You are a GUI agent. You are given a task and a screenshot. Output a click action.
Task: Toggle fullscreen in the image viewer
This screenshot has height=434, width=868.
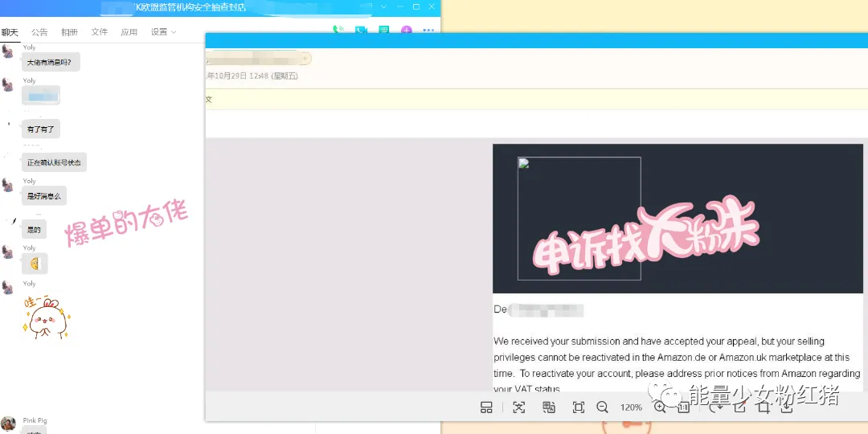coord(579,407)
